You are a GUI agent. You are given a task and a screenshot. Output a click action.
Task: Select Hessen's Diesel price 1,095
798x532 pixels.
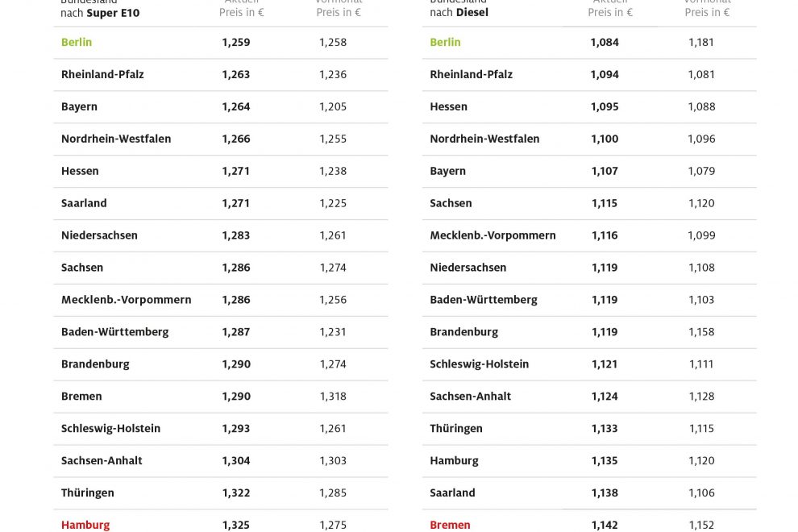point(605,106)
